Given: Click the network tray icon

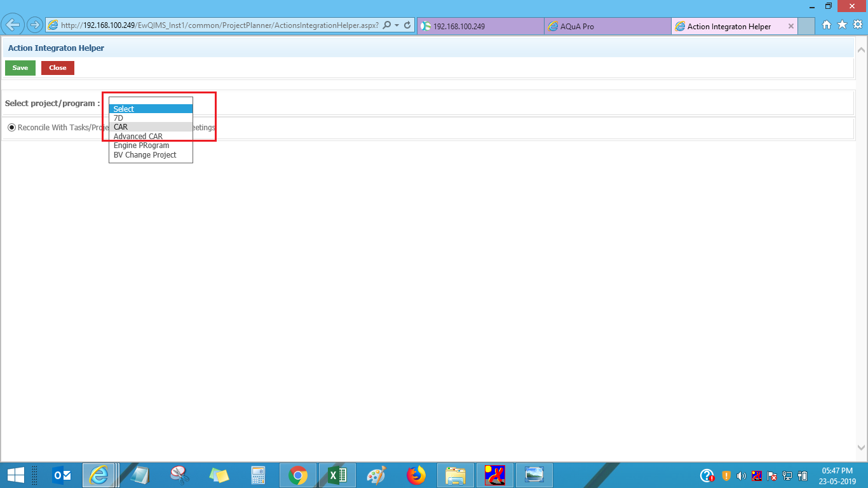Looking at the screenshot, I should (787, 475).
